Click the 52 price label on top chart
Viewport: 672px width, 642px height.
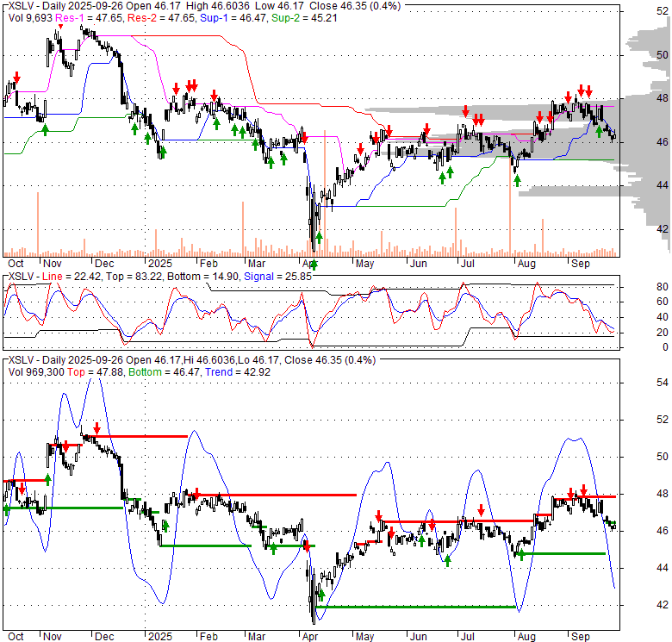(x=663, y=11)
